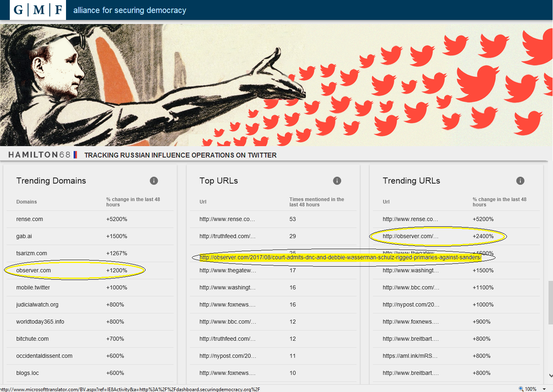This screenshot has width=553, height=392.
Task: Select worldtoday365.info domain row
Action: 90,322
